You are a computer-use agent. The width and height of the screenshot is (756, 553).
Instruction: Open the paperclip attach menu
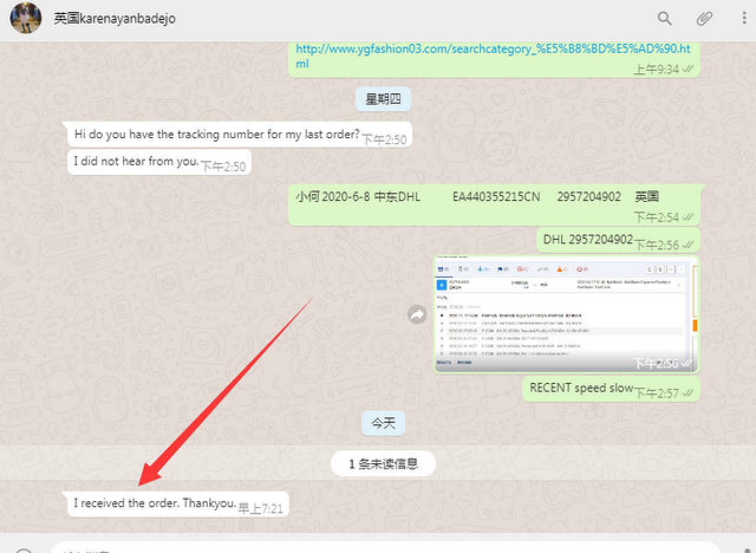pos(704,18)
